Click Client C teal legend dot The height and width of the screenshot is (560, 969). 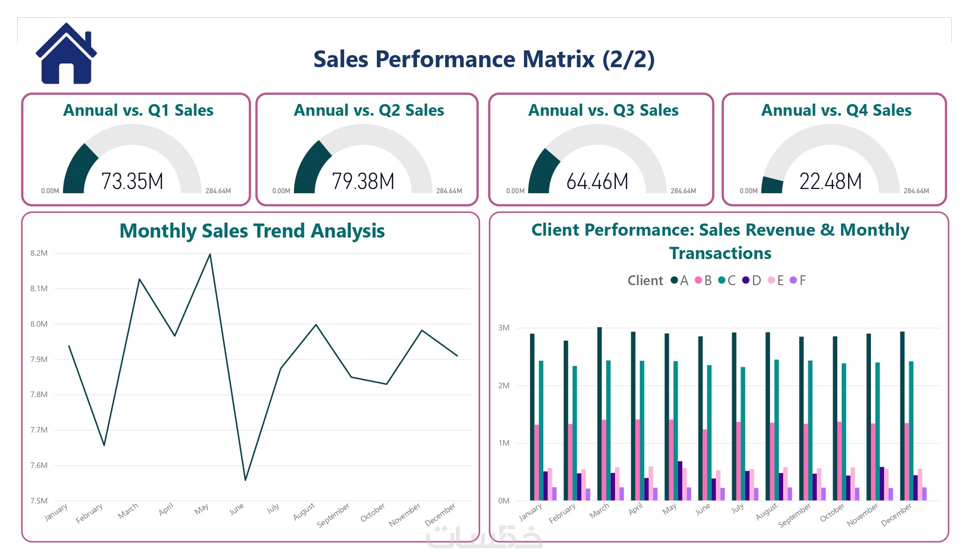[x=721, y=280]
